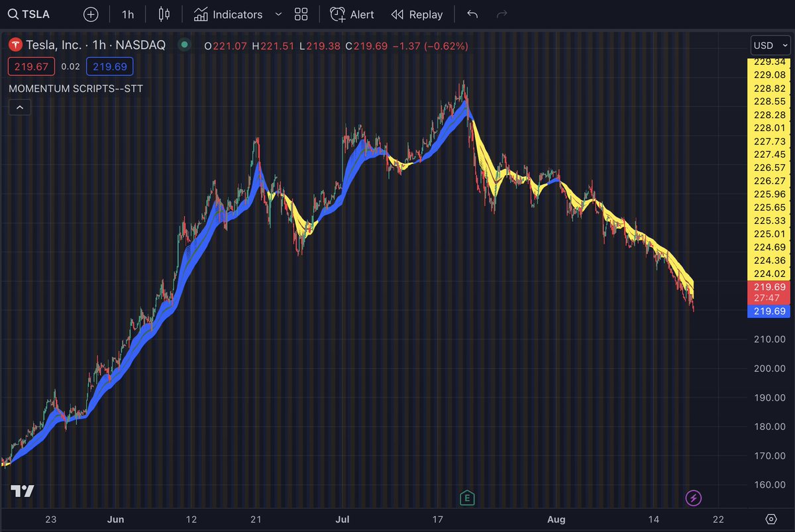Click the 229.34 yellow price label

tap(768, 62)
